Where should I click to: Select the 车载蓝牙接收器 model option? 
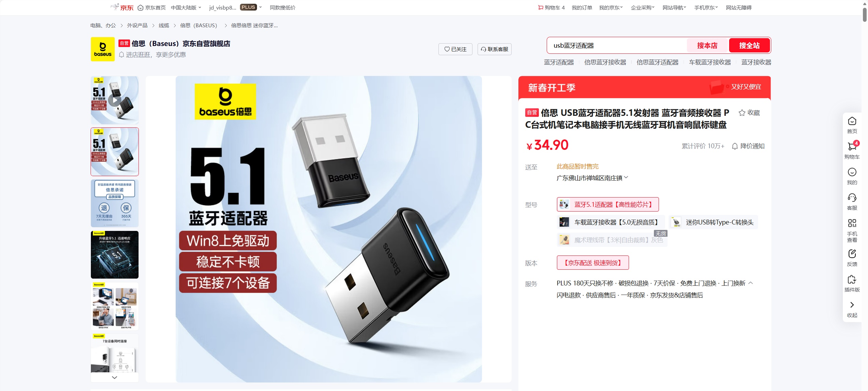coord(611,222)
